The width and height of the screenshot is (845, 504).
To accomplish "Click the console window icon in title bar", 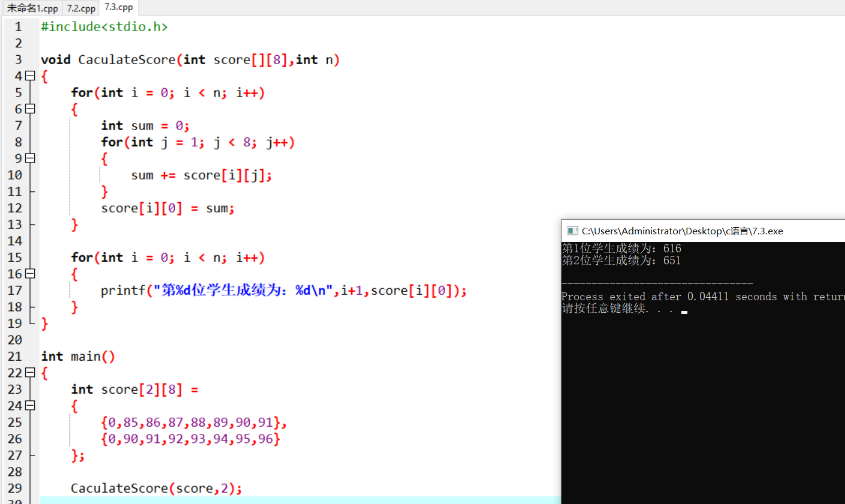I will point(572,231).
